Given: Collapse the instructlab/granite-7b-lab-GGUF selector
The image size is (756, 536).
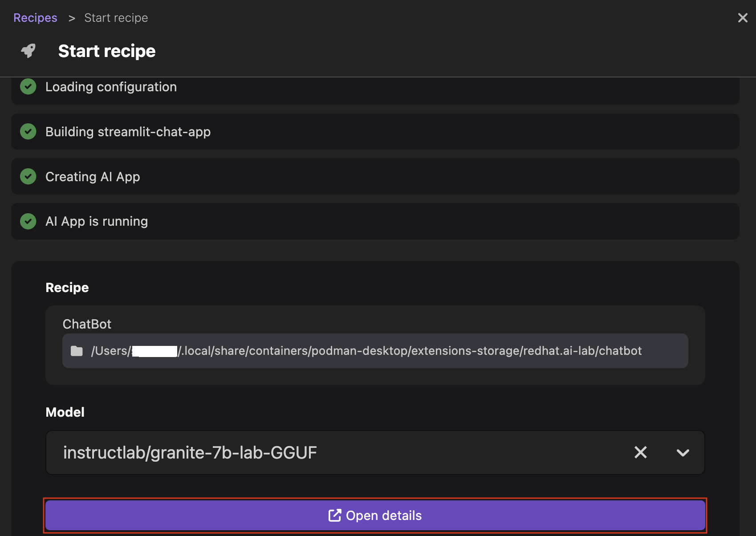Looking at the screenshot, I should pos(682,453).
